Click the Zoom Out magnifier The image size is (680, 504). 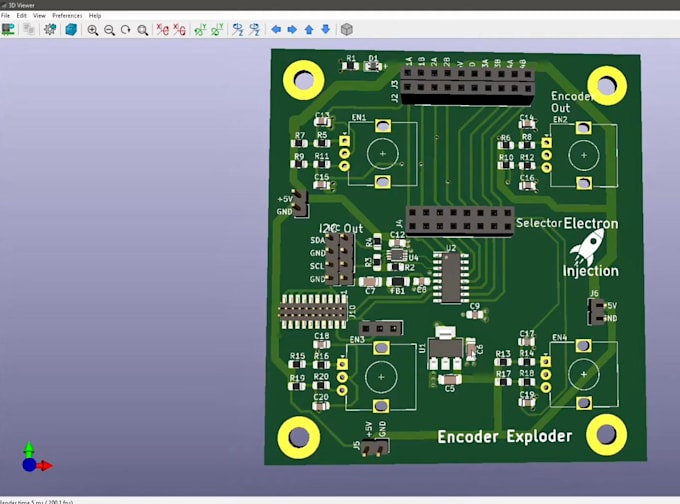109,30
